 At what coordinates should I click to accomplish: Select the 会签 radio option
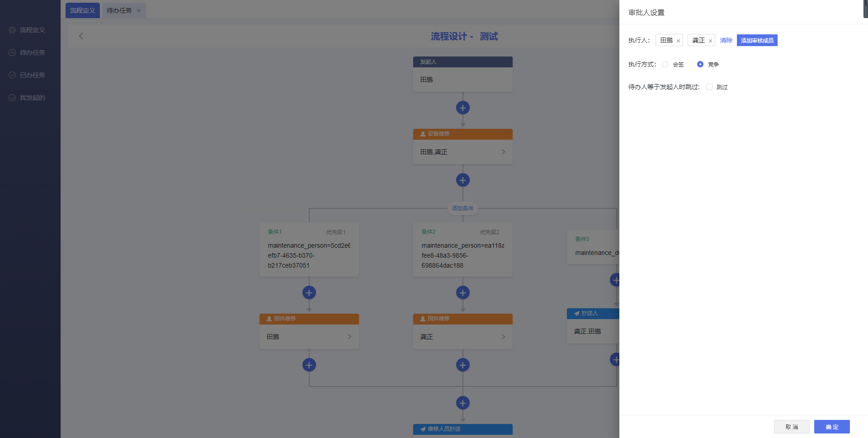point(665,64)
